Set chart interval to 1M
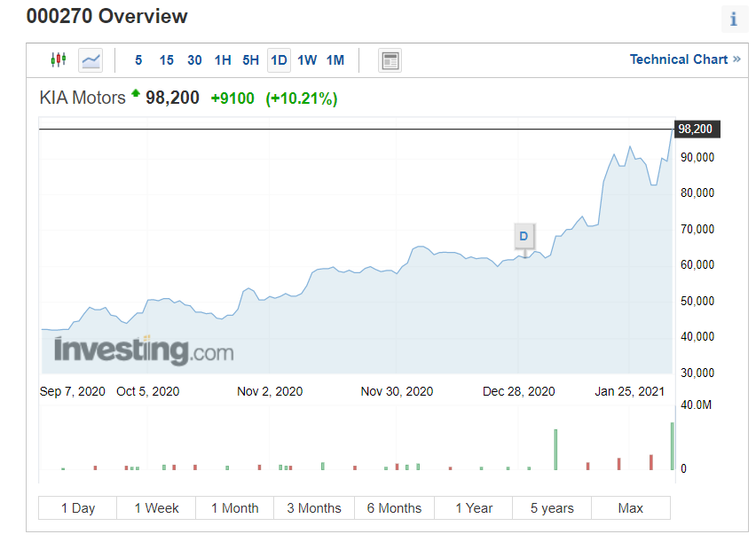 [x=335, y=60]
